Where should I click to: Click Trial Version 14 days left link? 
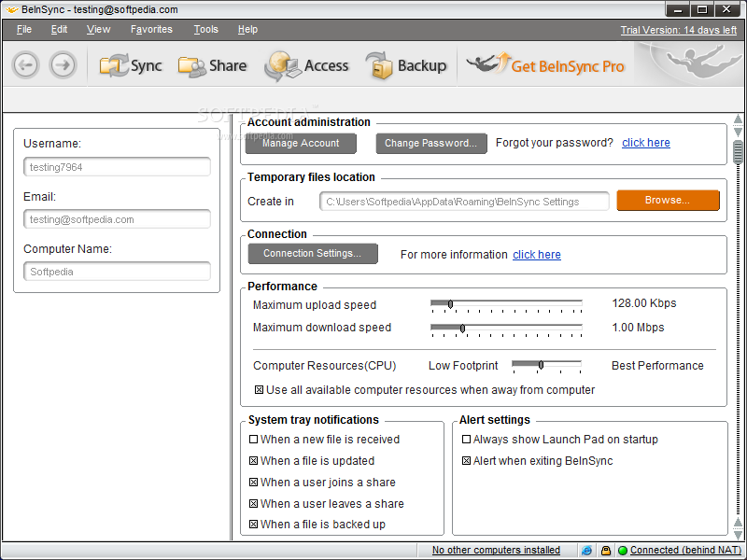click(679, 30)
